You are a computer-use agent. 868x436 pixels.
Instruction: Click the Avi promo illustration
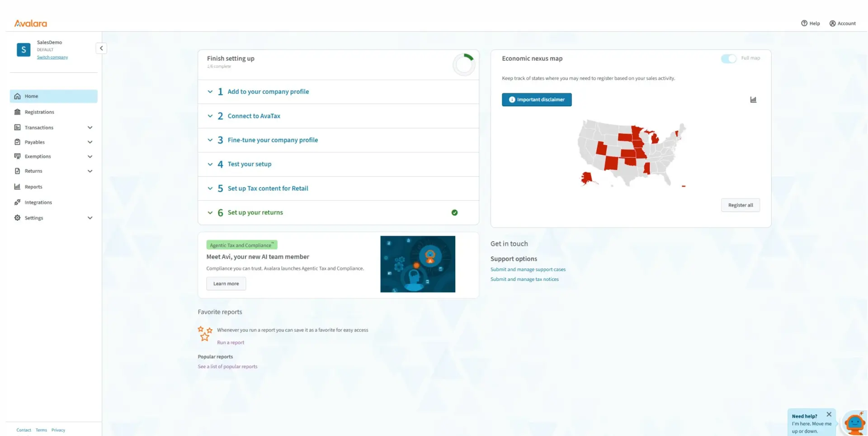418,264
